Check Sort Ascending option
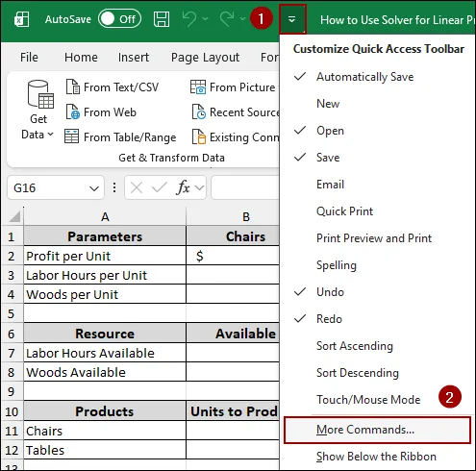 pos(378,346)
